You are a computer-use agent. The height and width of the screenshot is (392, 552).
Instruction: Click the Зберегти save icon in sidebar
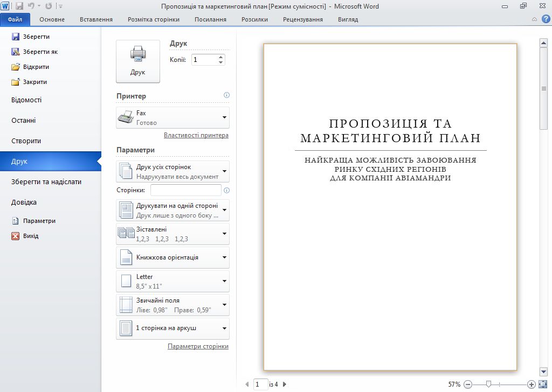pos(16,37)
